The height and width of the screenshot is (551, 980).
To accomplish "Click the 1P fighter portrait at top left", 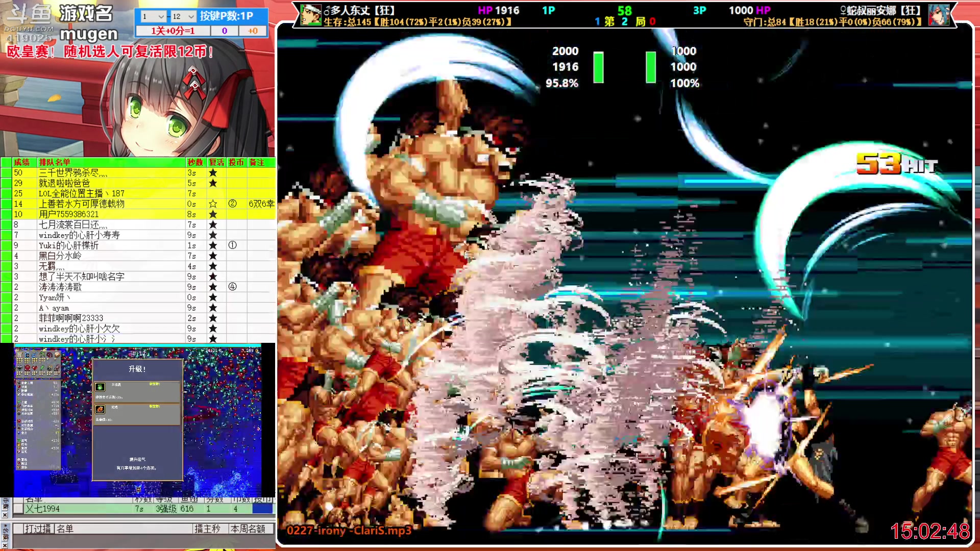I will (310, 15).
